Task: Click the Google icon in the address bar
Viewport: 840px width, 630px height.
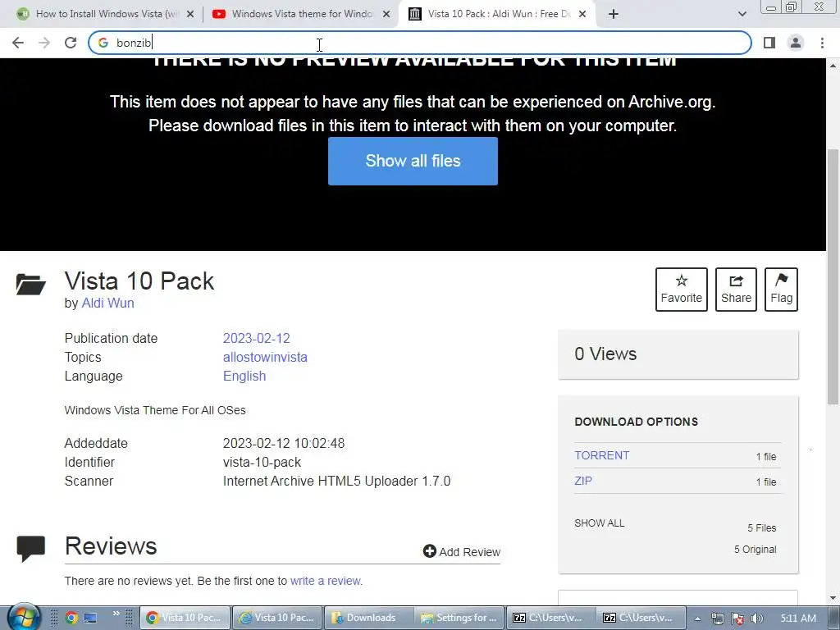Action: pos(103,43)
